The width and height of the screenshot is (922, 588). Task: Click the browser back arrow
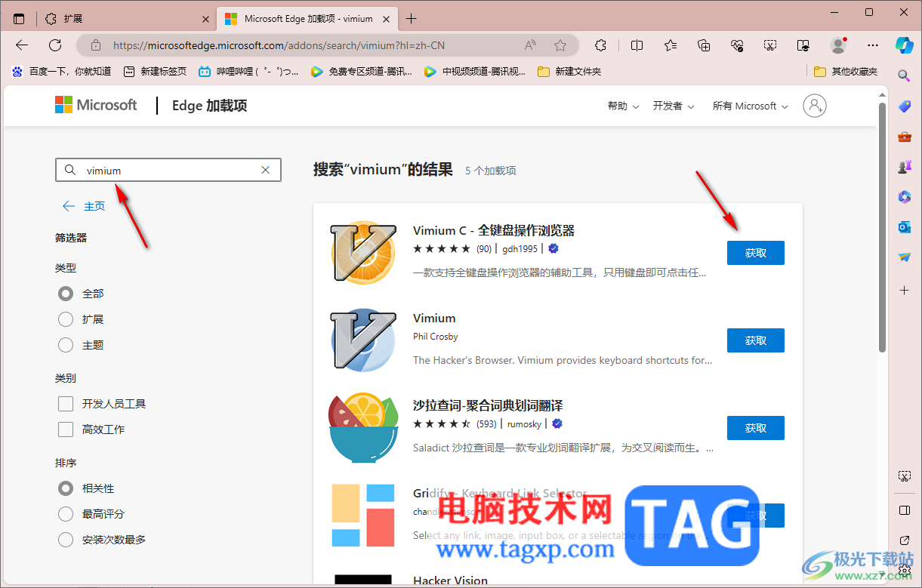22,45
